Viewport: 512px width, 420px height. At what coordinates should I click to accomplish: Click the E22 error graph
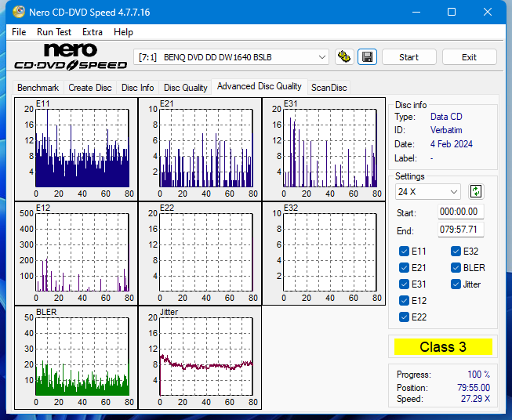[200, 253]
